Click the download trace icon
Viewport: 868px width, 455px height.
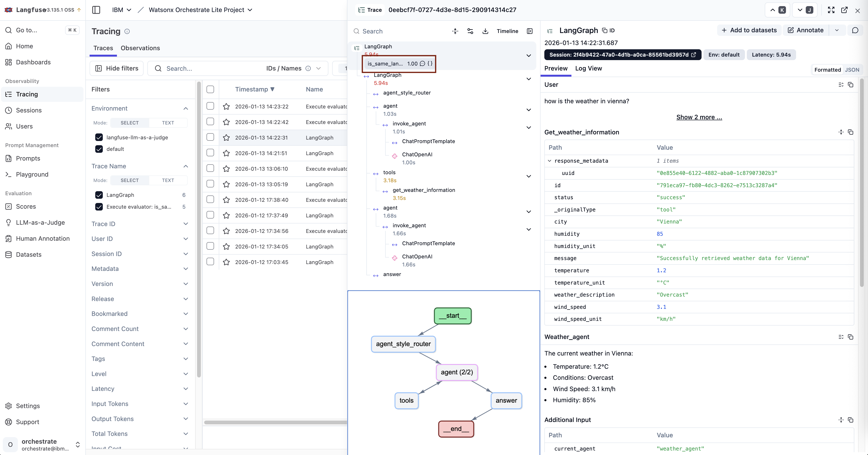(485, 31)
